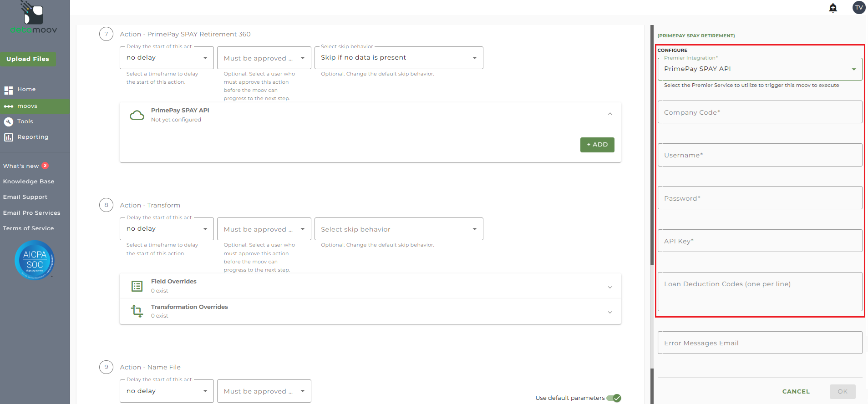
Task: Open the Premier Integration dropdown
Action: [x=760, y=69]
